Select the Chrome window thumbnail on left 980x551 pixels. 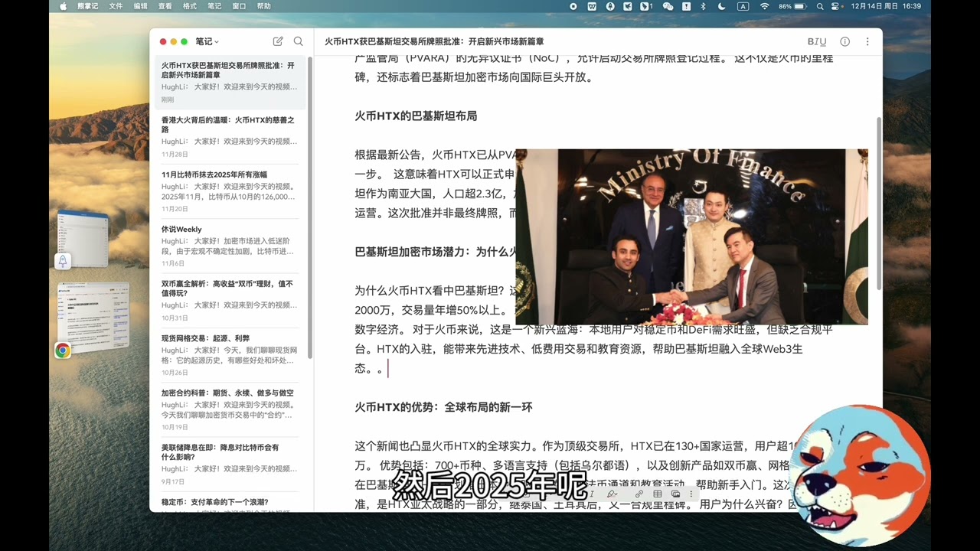[93, 318]
